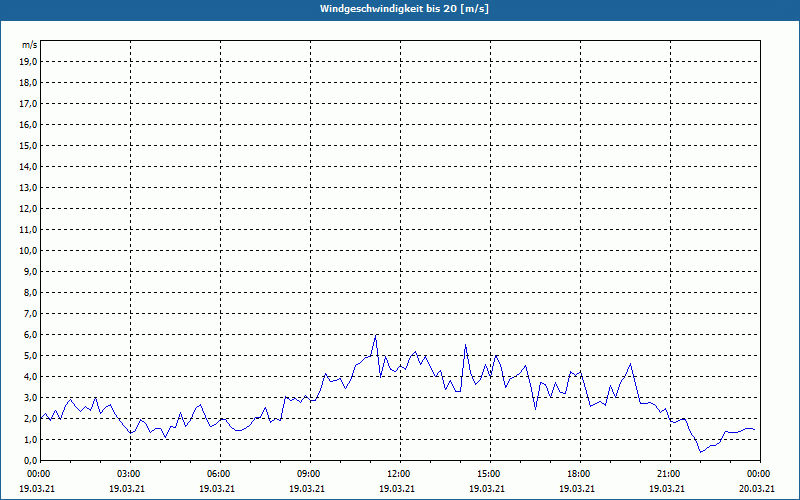Click the lowest dip of the blue line

[701, 452]
